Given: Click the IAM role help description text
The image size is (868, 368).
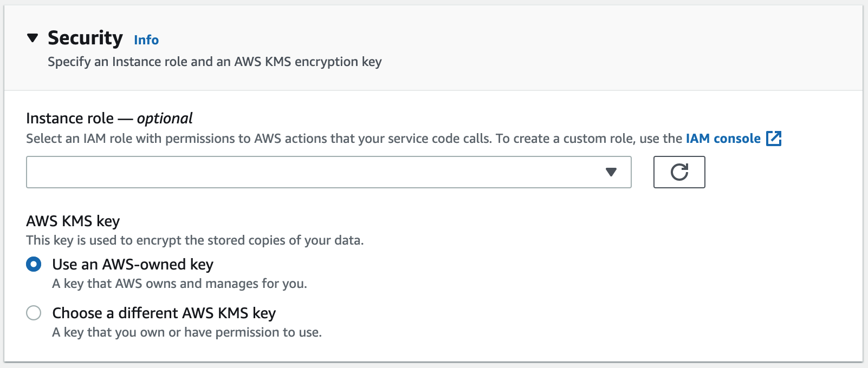Looking at the screenshot, I should coord(355,139).
